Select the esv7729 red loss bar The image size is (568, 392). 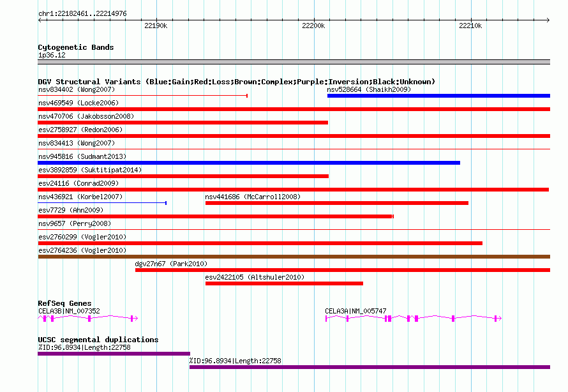216,216
